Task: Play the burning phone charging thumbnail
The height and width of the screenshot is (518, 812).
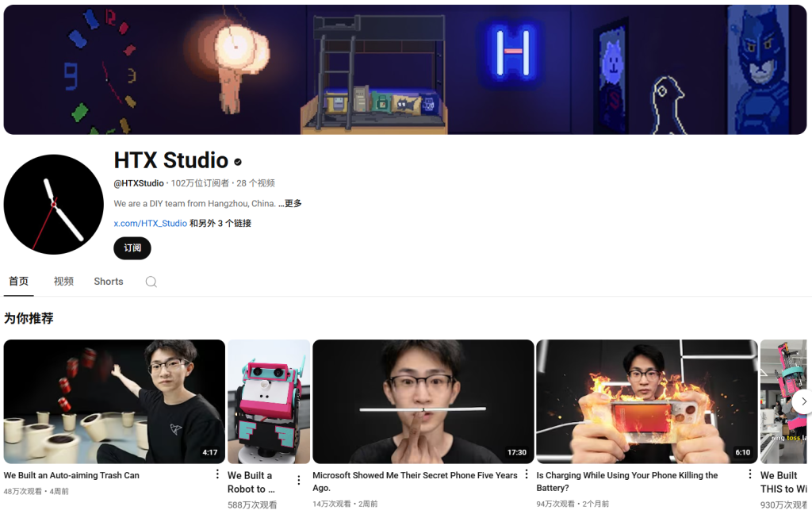Action: coord(647,401)
